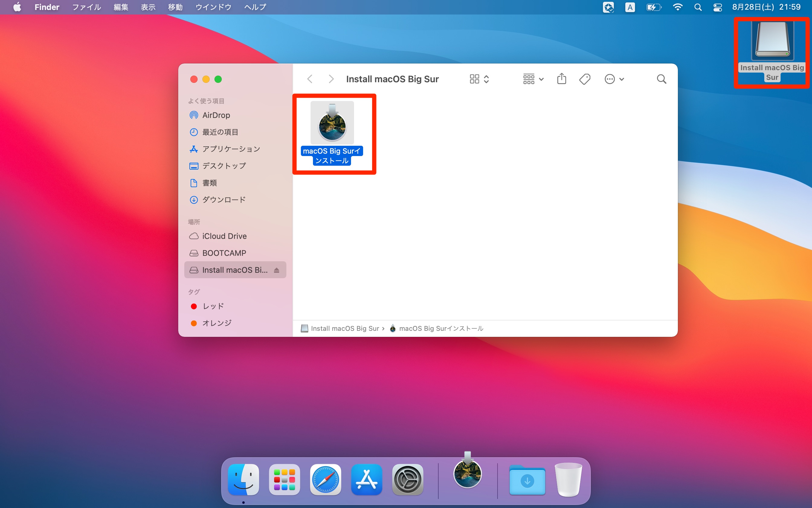Click the Share icon in Finder toolbar
Screen dimensions: 812x508
point(562,79)
